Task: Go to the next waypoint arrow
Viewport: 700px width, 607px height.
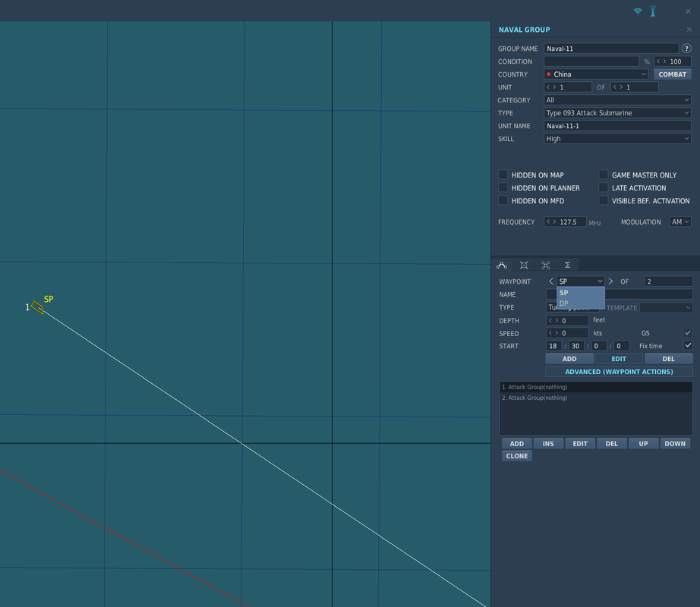Action: pyautogui.click(x=610, y=281)
